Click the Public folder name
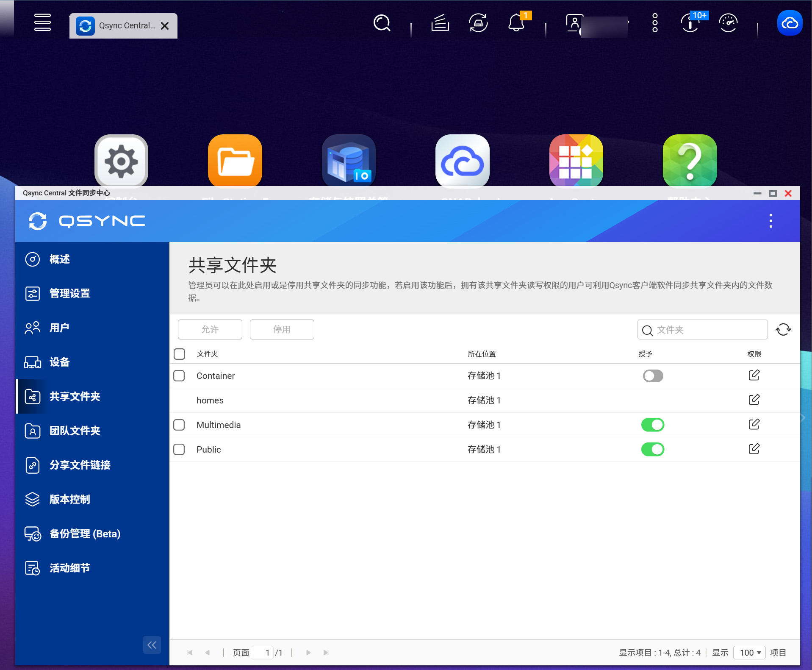 click(x=209, y=450)
